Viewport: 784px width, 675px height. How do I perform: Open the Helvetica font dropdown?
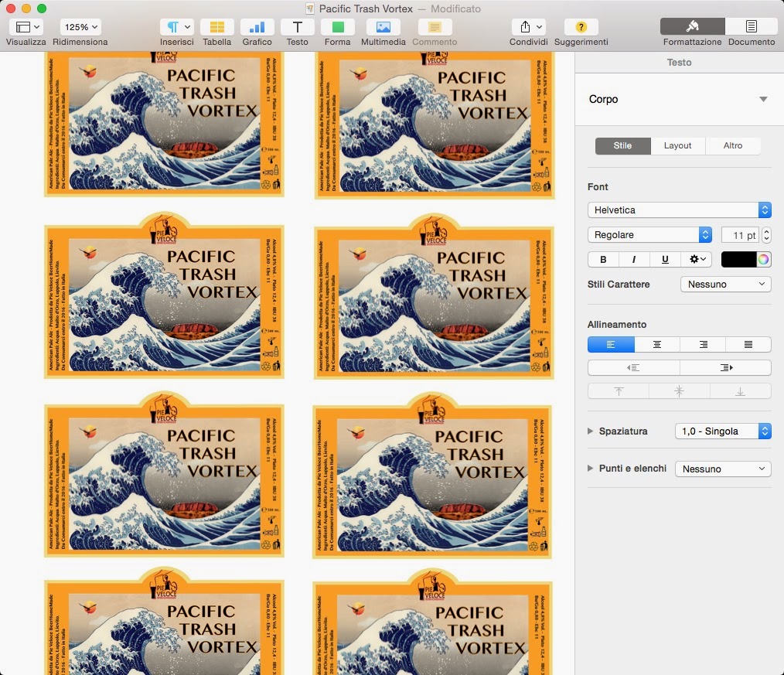click(x=680, y=210)
